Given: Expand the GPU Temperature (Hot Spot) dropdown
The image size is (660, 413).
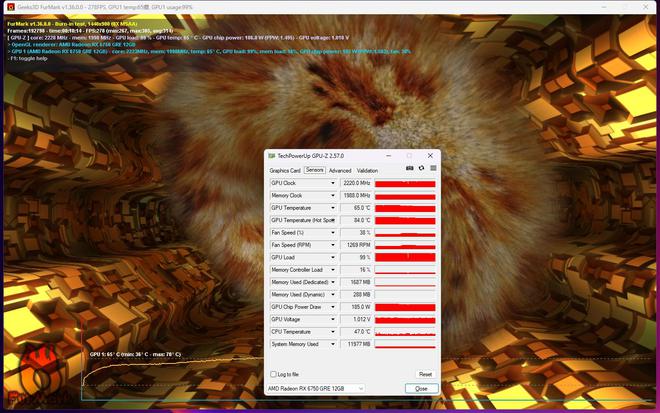Looking at the screenshot, I should coord(333,220).
